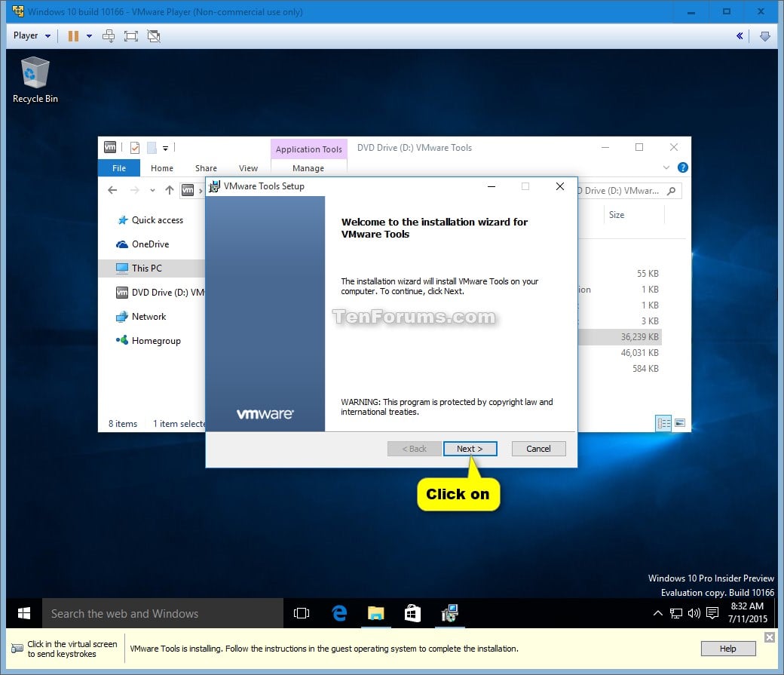Click Help on the installation notice bar
The width and height of the screenshot is (784, 675).
click(727, 648)
